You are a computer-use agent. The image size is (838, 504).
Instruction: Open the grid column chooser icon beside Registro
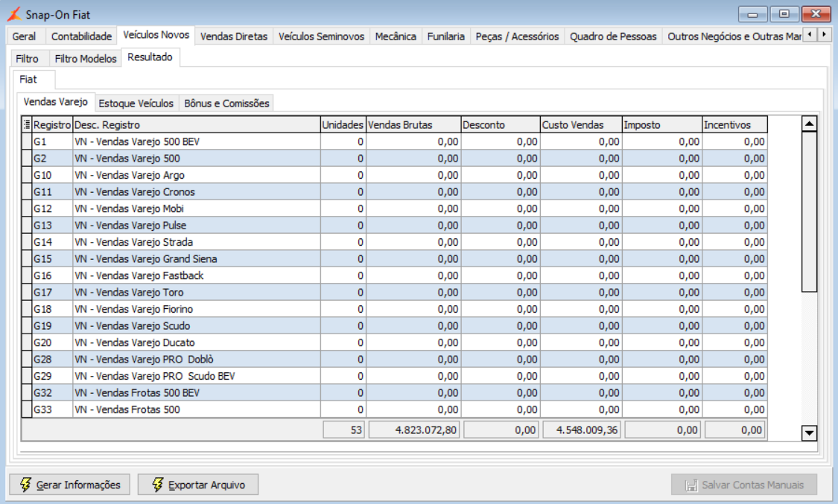(x=27, y=124)
